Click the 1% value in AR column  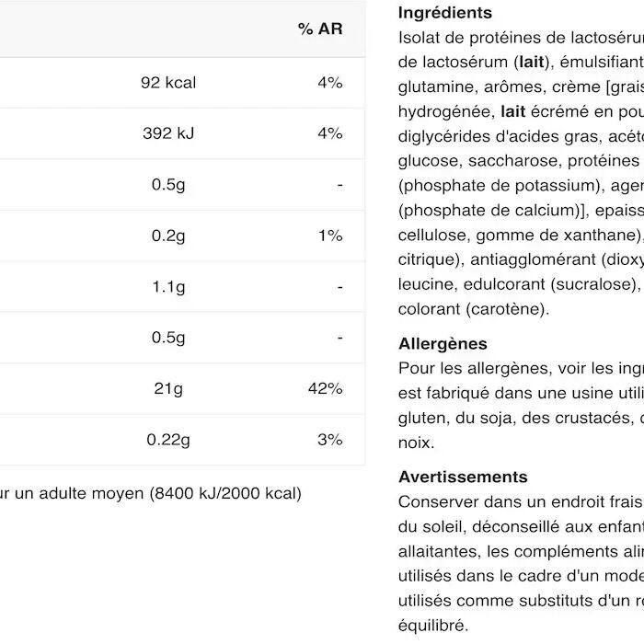(x=329, y=236)
